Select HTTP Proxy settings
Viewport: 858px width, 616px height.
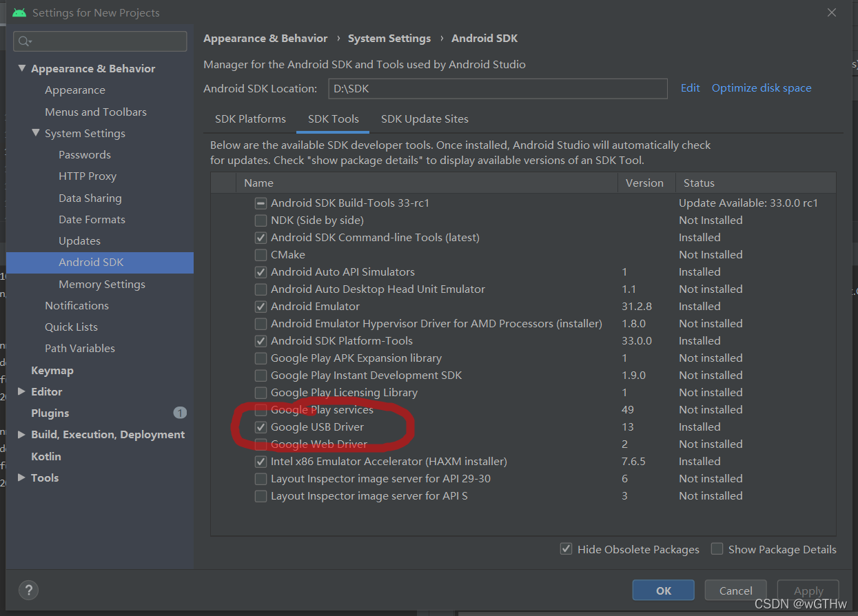click(88, 176)
